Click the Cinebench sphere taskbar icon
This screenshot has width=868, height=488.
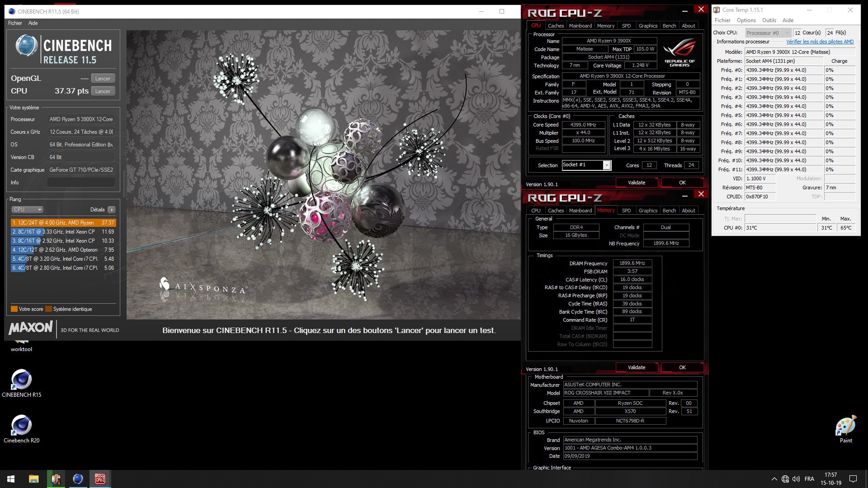click(x=78, y=479)
